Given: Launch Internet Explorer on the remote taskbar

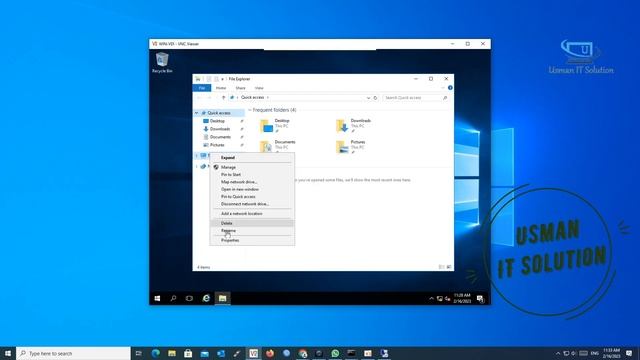Looking at the screenshot, I should 206,298.
